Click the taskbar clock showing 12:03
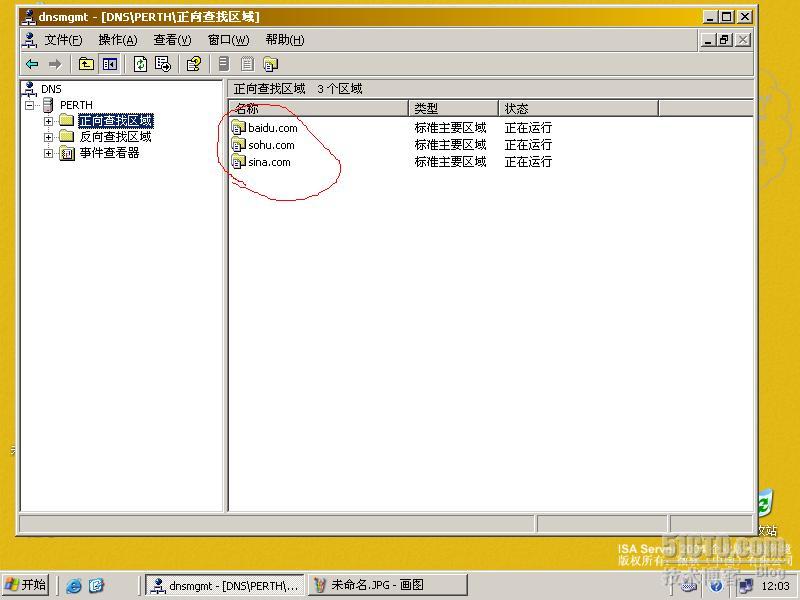The image size is (800, 600). [776, 586]
